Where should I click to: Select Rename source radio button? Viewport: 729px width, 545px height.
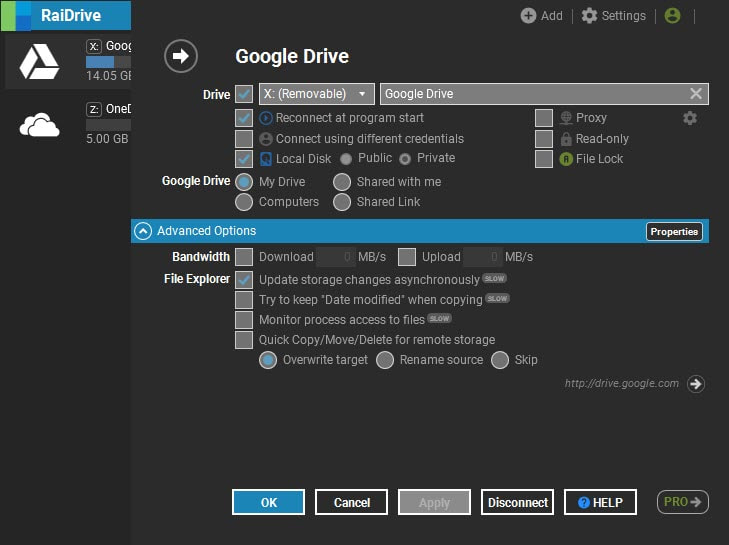click(x=385, y=360)
